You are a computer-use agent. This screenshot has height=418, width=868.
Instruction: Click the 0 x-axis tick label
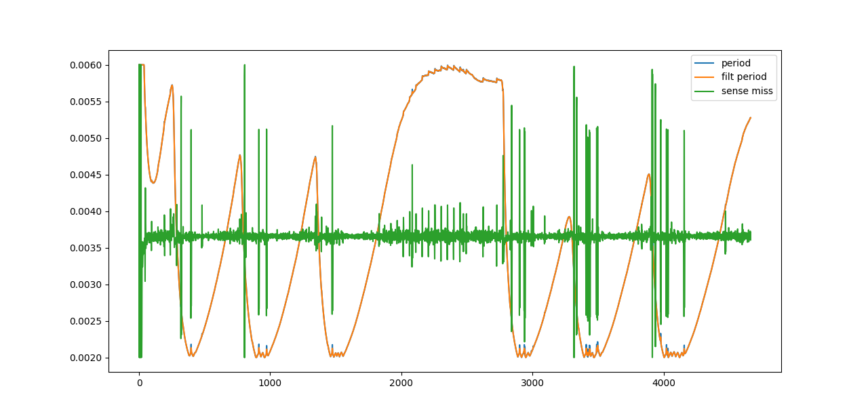139,383
